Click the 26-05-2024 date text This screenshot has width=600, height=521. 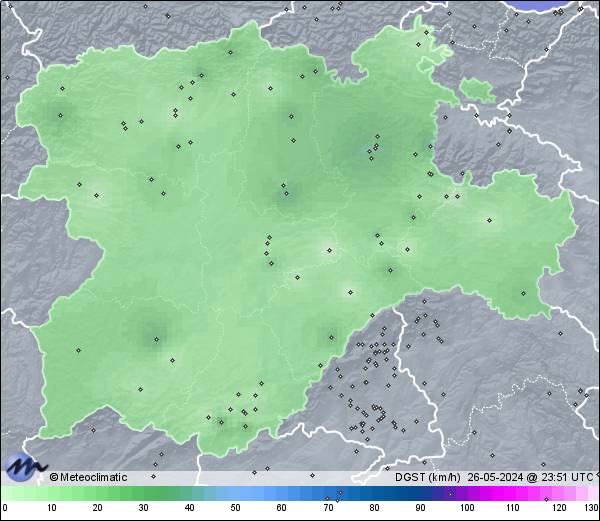tap(495, 477)
